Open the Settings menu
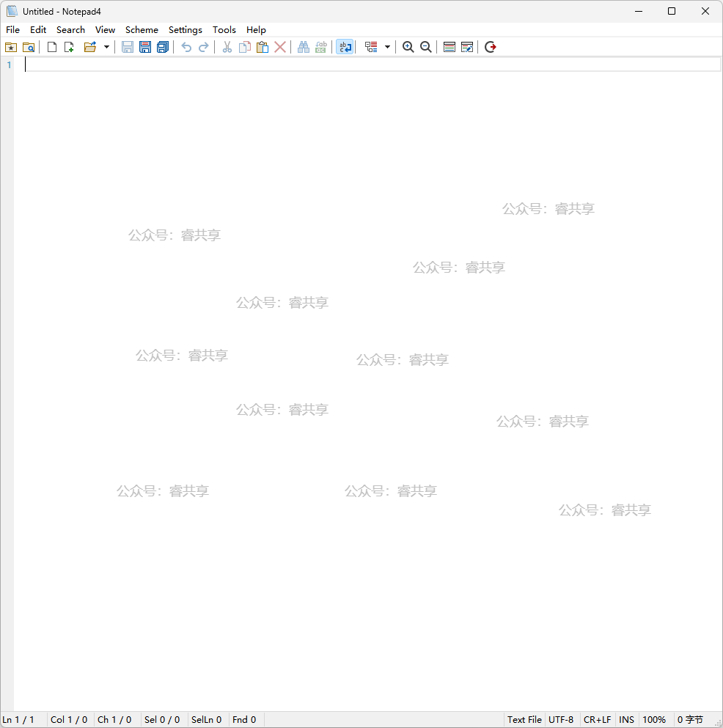 click(x=186, y=30)
